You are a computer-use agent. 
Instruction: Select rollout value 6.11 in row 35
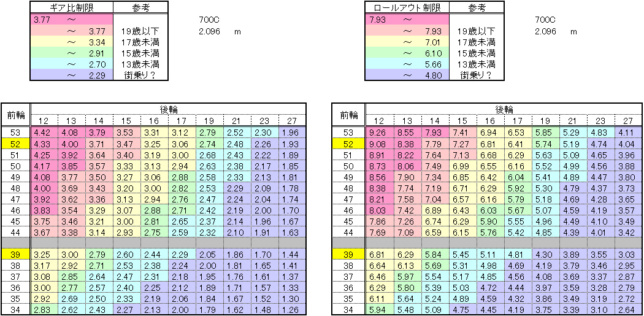point(380,300)
